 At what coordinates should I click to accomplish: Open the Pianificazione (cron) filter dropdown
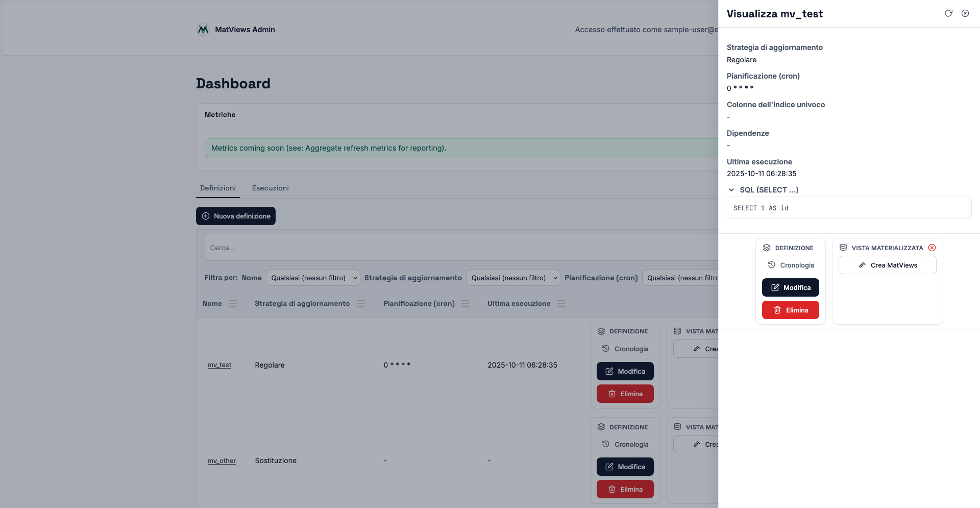pos(681,278)
